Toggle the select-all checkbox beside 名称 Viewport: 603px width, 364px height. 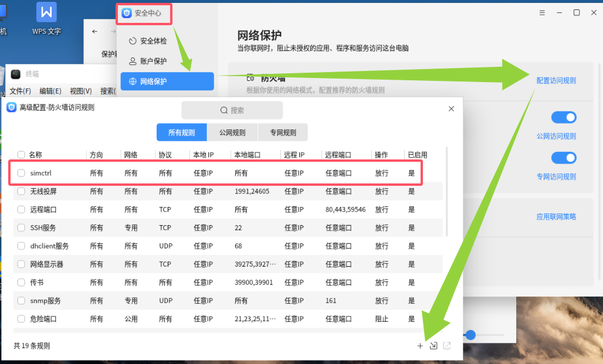(x=21, y=155)
